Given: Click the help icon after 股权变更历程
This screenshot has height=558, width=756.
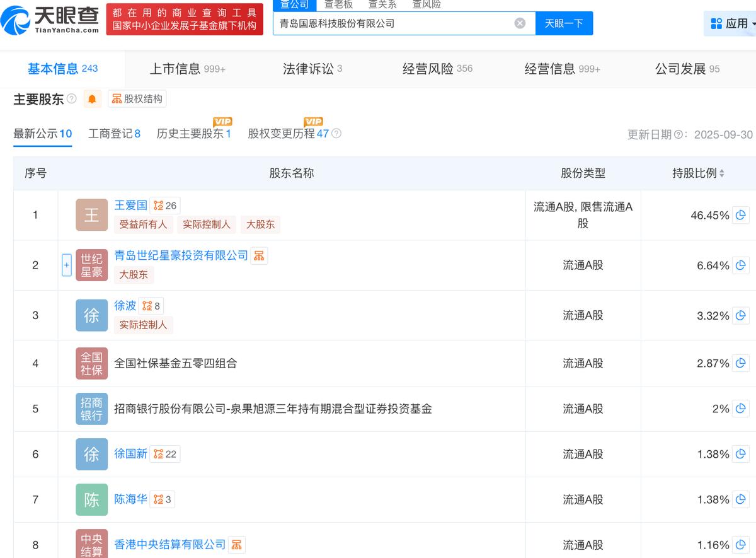Looking at the screenshot, I should point(336,134).
